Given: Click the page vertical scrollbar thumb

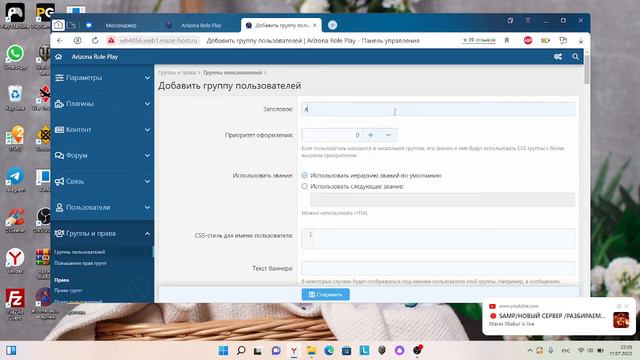Looking at the screenshot, I should (x=587, y=69).
